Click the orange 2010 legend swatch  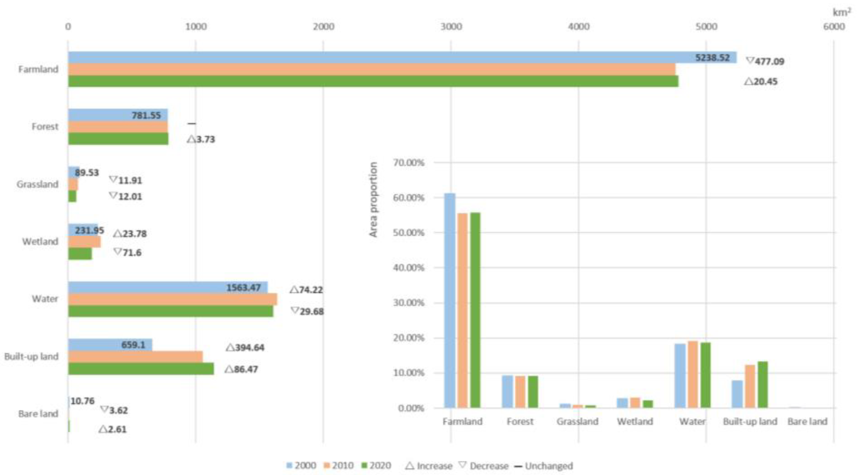(326, 466)
